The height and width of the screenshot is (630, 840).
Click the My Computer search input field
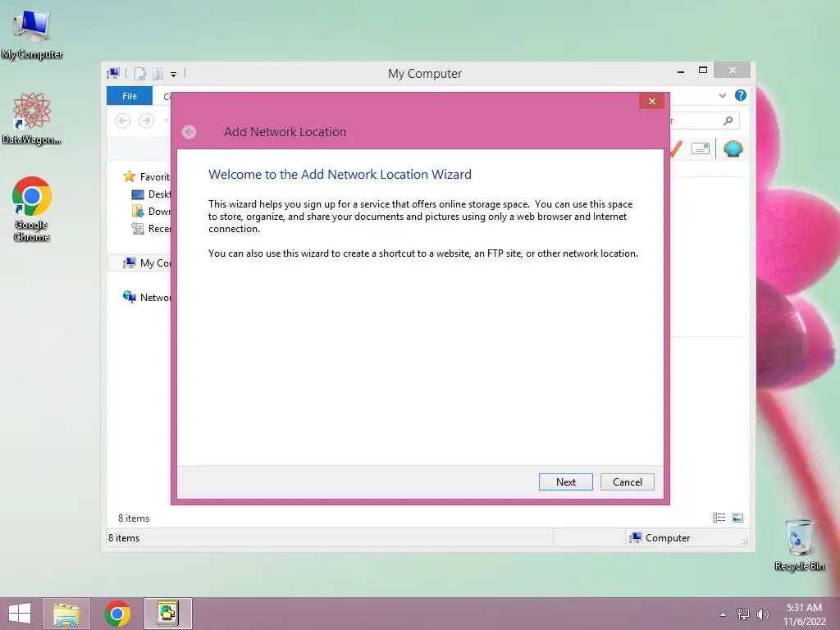[x=703, y=121]
